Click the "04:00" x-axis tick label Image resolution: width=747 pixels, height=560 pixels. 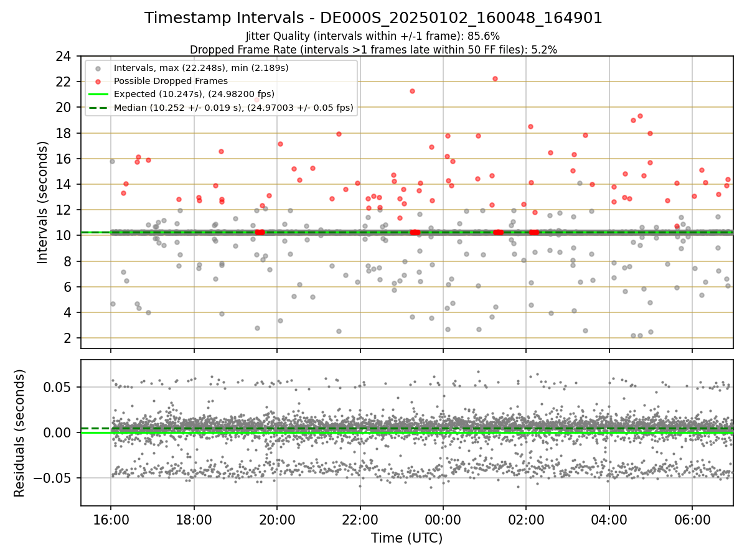pyautogui.click(x=609, y=519)
